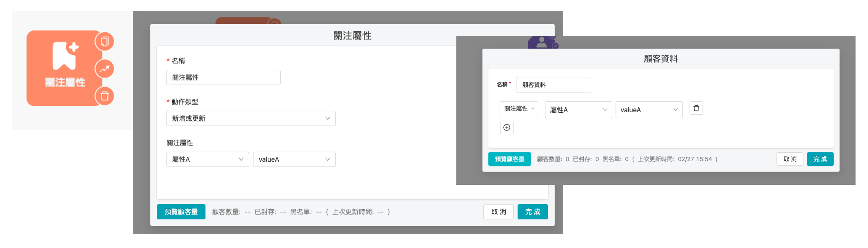
Task: Click the trash icon on the 關注屬性 node
Action: click(x=105, y=96)
